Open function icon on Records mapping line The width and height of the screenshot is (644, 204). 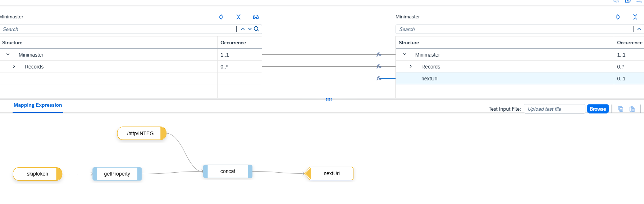point(379,66)
